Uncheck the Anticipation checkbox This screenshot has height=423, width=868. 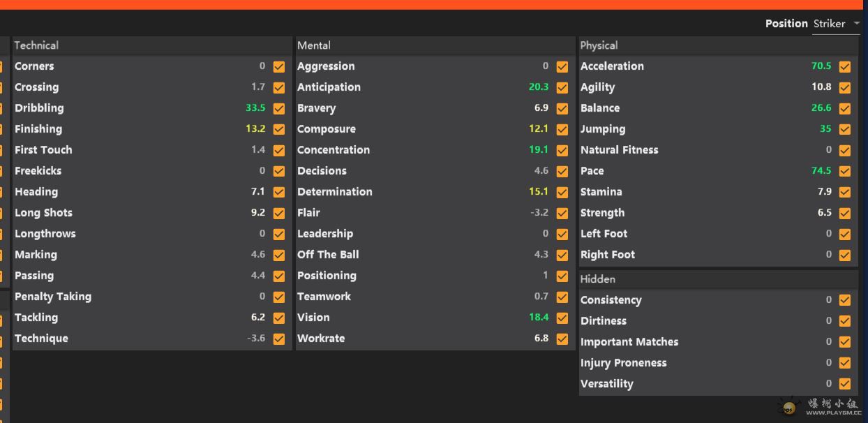pyautogui.click(x=562, y=88)
